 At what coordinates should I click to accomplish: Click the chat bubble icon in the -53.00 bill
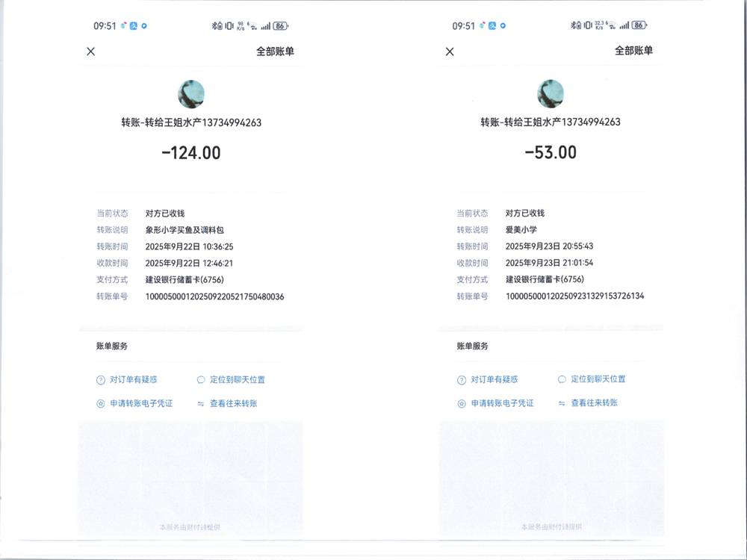(562, 379)
